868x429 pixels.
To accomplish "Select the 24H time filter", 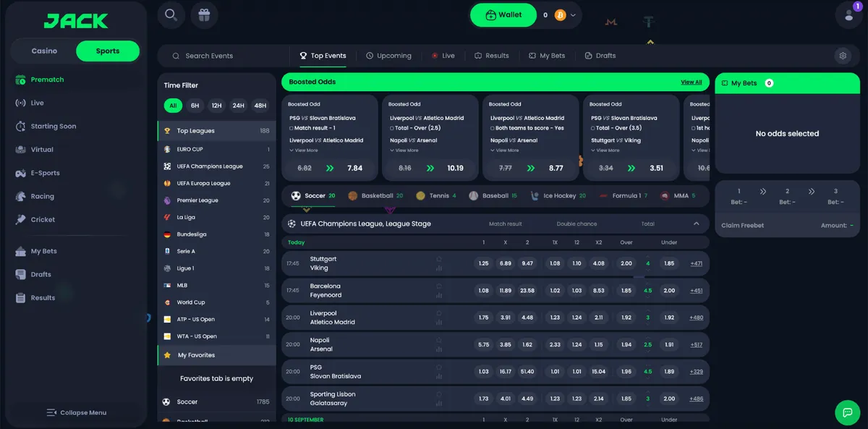I will (x=239, y=106).
